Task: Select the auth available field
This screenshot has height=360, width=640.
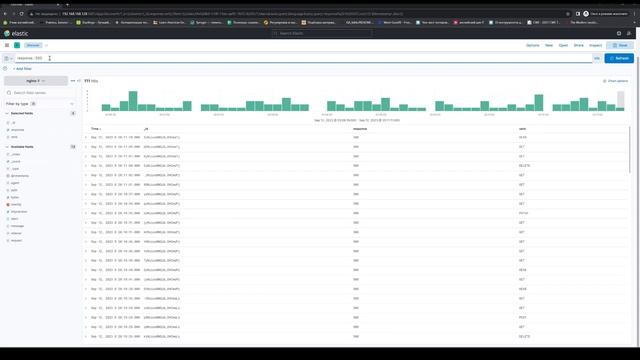Action: [x=14, y=190]
